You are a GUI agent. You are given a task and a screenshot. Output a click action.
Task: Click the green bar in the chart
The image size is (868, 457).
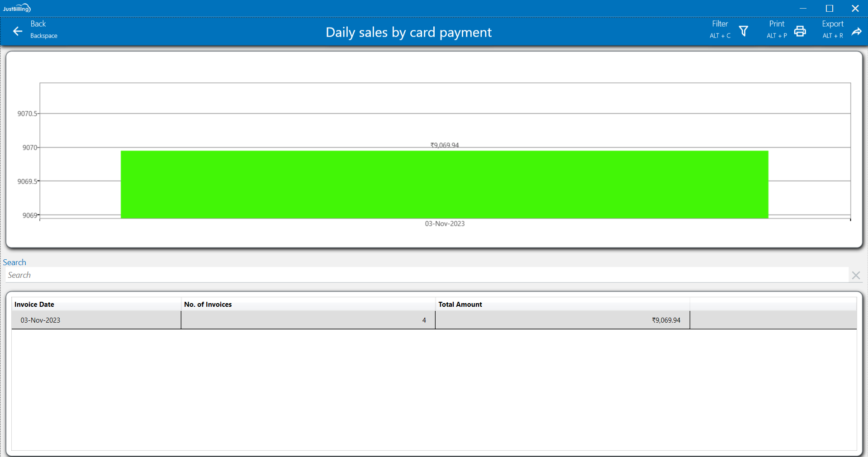444,185
